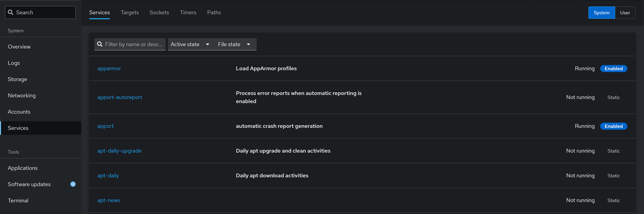Open the File state dropdown
This screenshot has height=214, width=644.
click(234, 44)
